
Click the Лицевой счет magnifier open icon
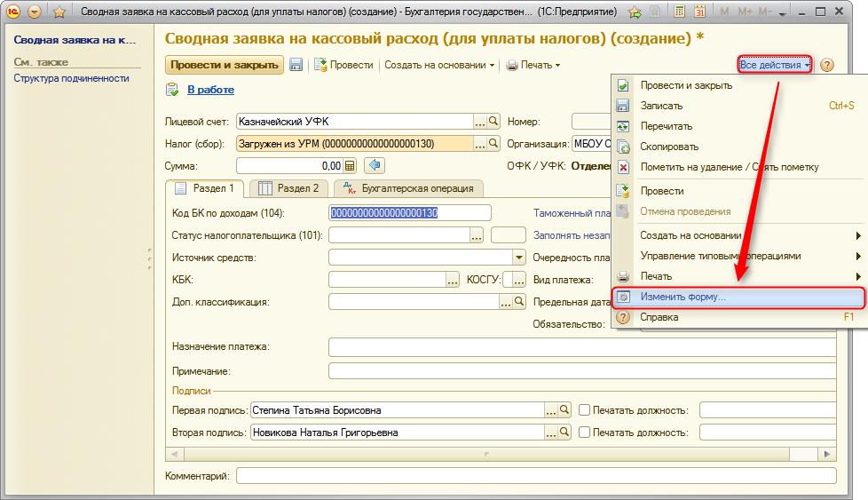[493, 122]
